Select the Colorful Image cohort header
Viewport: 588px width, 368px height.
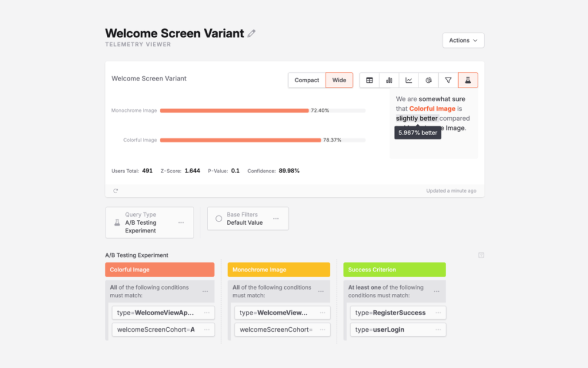tap(160, 270)
